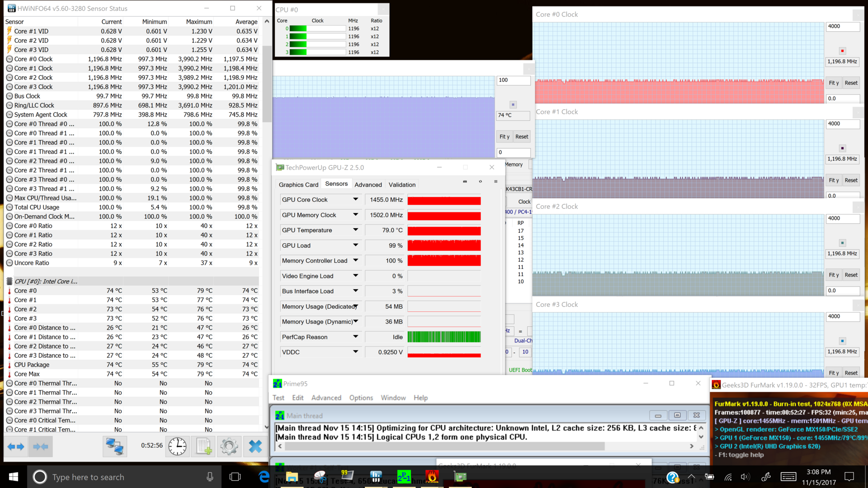
Task: Click the HWiNFO taskbar icon
Action: (376, 477)
